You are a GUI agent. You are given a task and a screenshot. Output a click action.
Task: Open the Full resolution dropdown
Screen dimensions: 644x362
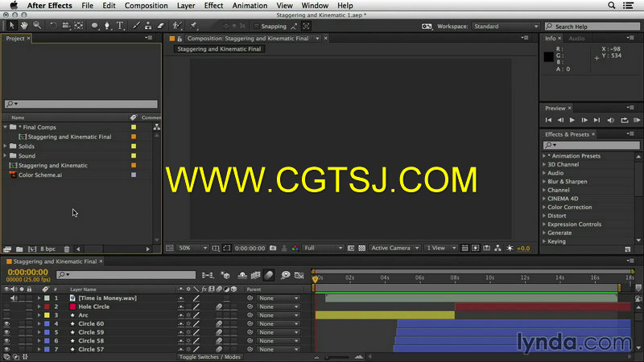coord(323,248)
